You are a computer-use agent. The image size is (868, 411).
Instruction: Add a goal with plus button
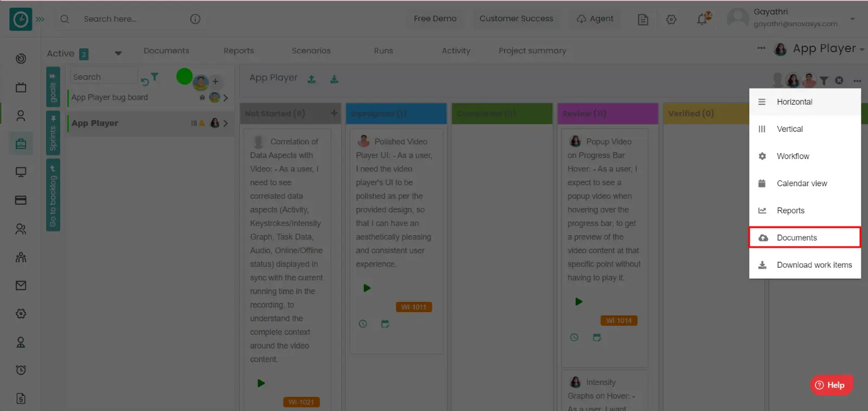click(215, 81)
